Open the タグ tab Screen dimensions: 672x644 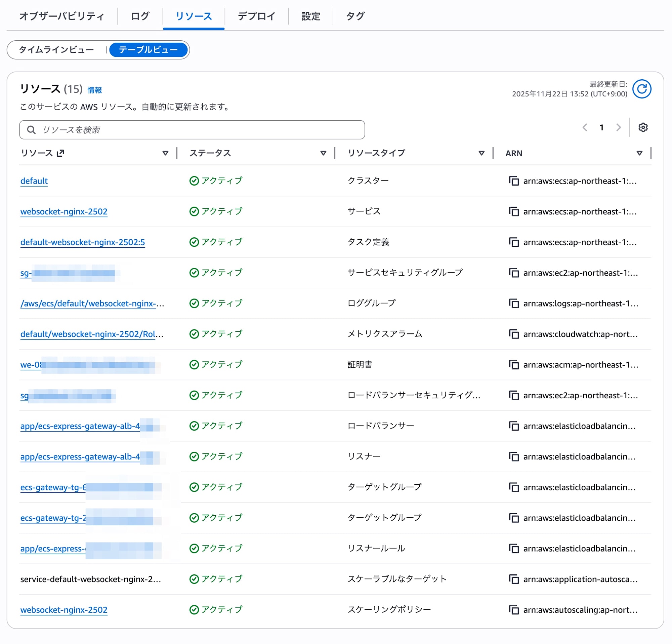[355, 16]
